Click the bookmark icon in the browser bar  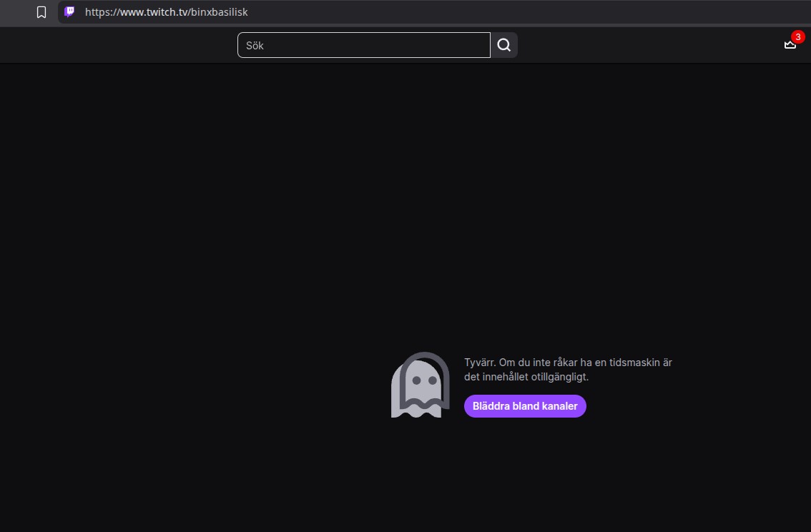point(41,12)
